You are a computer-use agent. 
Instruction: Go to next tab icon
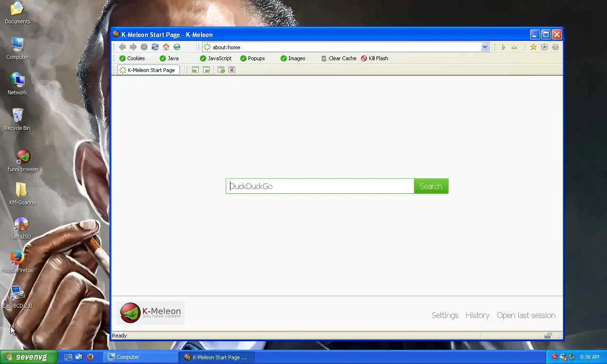tap(206, 70)
